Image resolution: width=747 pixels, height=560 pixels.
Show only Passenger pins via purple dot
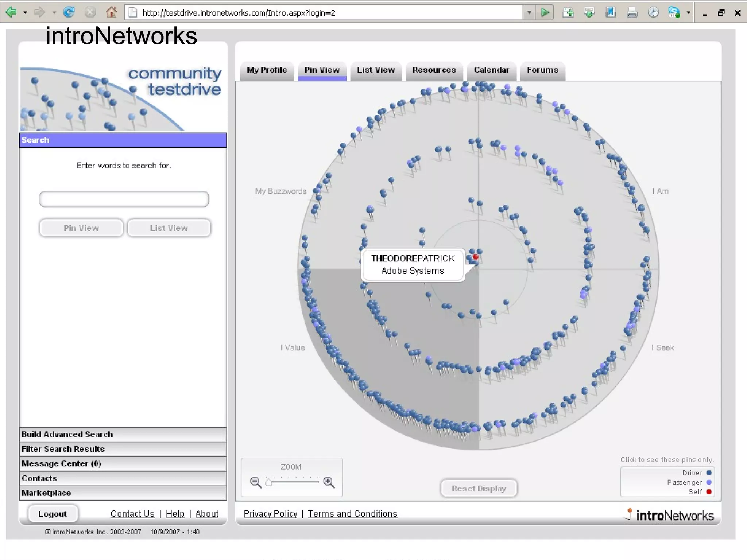(709, 482)
